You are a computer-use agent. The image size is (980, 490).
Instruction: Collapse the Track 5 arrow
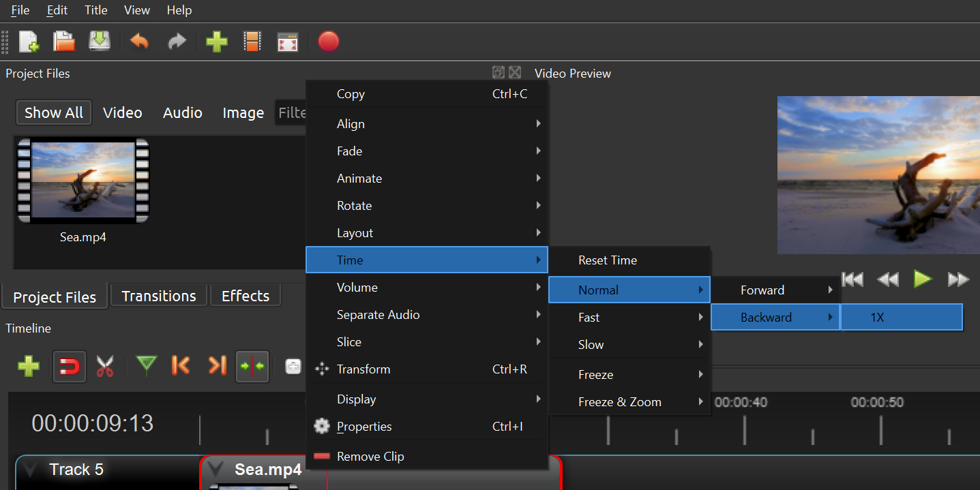pos(30,470)
